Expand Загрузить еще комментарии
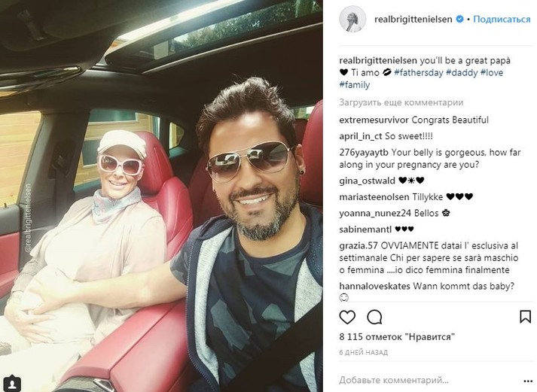Screen dimensions: 537x392 (401, 102)
